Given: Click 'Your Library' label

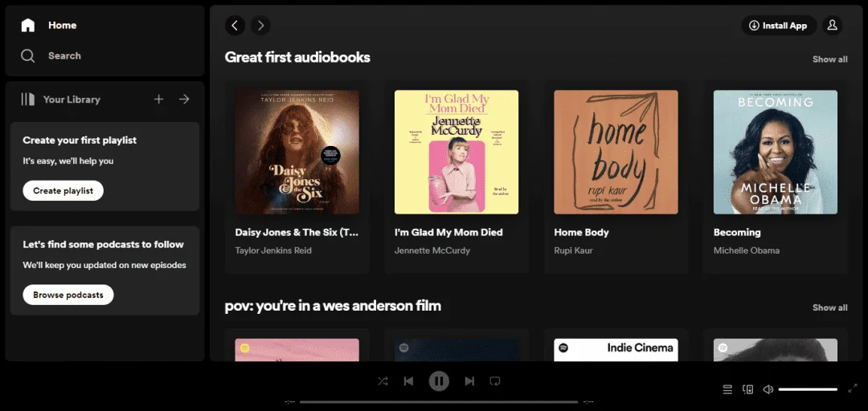Looking at the screenshot, I should (x=72, y=100).
